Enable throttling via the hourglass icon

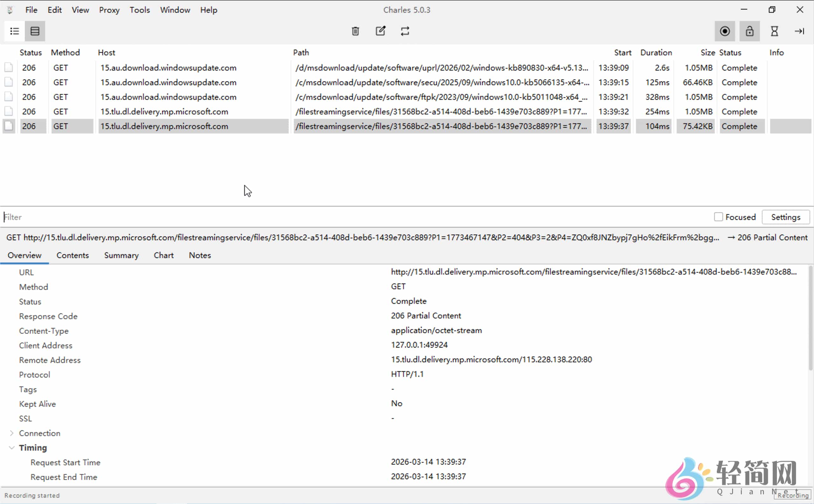774,31
